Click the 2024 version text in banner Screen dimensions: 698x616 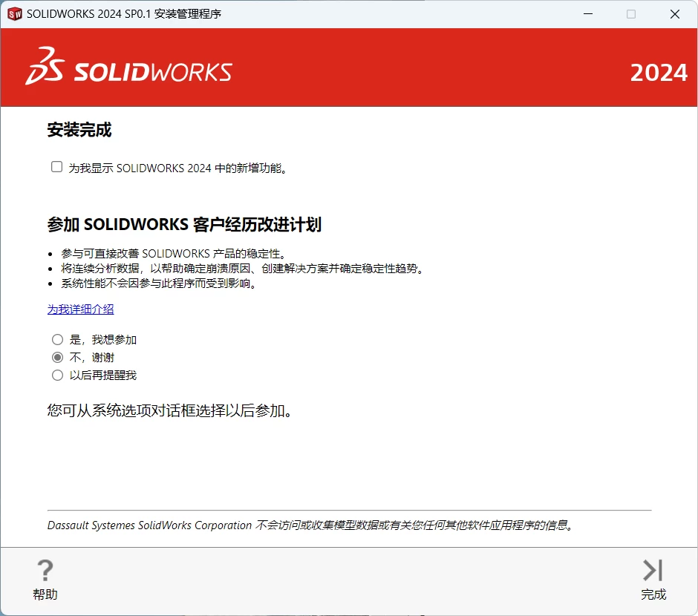(x=659, y=73)
